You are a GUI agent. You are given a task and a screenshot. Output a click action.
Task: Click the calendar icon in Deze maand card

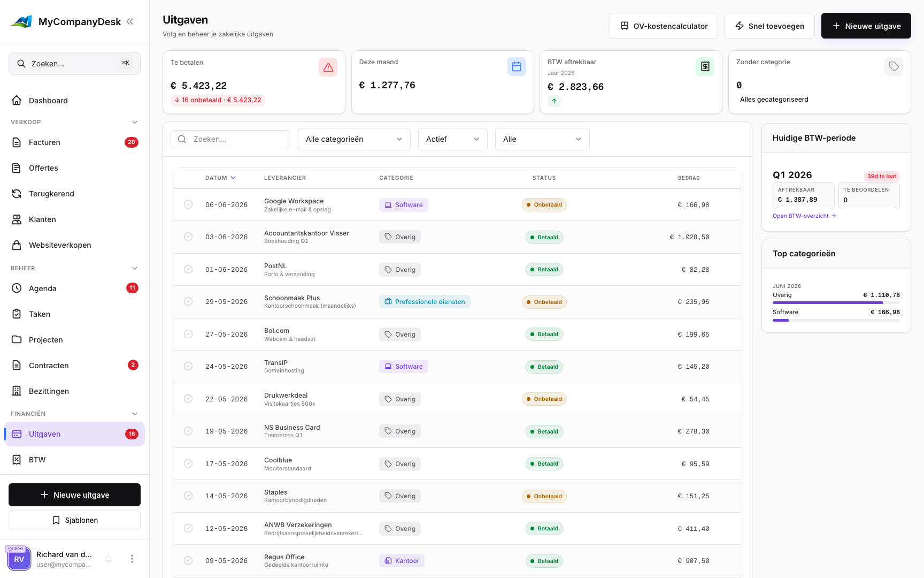[x=517, y=67]
